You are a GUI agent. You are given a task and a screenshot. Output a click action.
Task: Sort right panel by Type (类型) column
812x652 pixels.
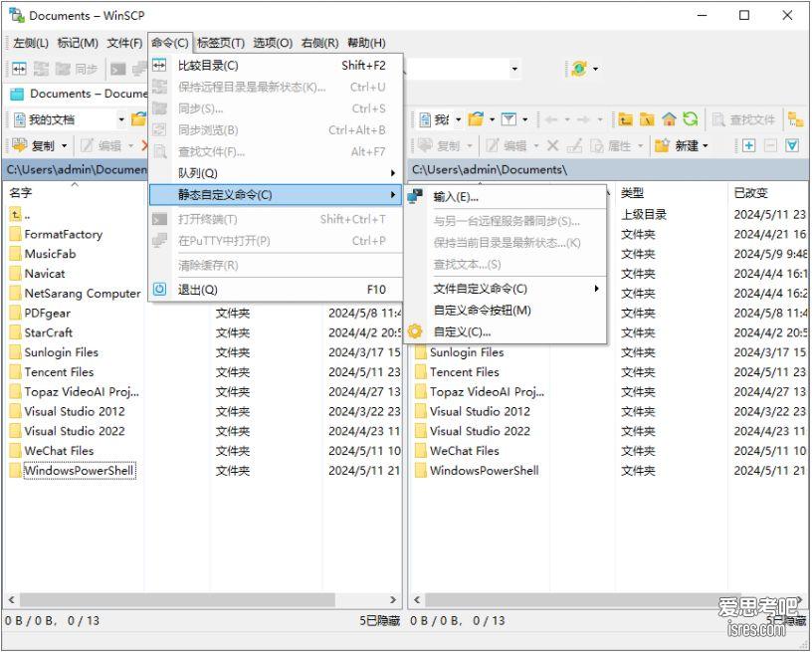pos(671,193)
